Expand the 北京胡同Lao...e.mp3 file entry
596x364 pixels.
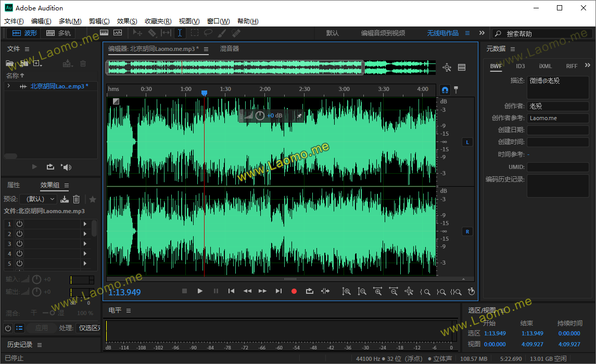tap(9, 86)
